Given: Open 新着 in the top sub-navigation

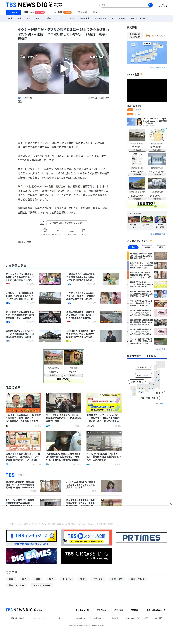Looking at the screenshot, I should 10,19.
